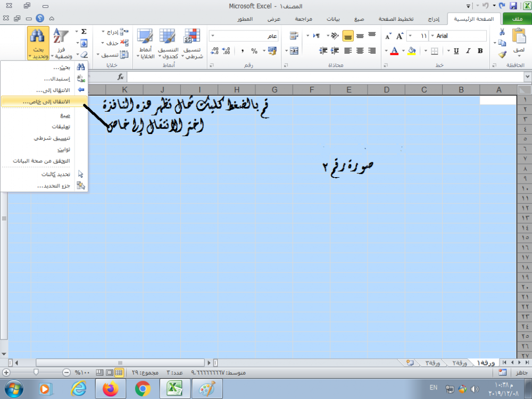The height and width of the screenshot is (399, 532).
Task: Select the Format Painter brush icon
Action: click(502, 54)
